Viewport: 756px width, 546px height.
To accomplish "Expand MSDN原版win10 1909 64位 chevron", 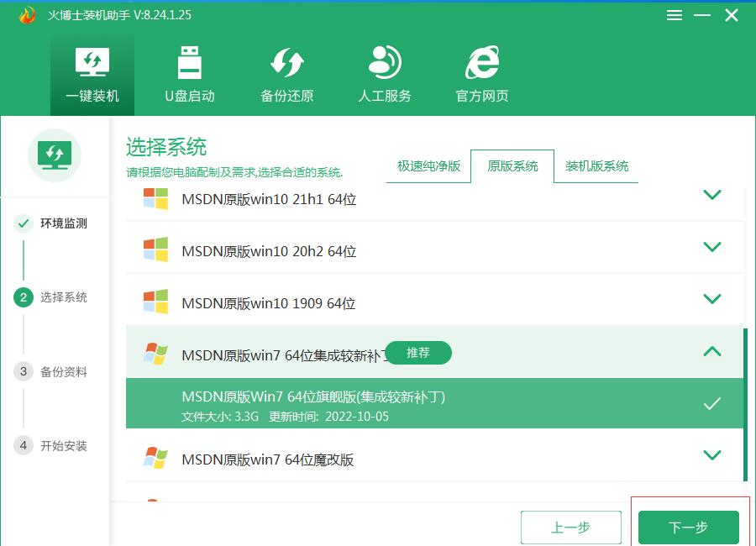I will (712, 299).
